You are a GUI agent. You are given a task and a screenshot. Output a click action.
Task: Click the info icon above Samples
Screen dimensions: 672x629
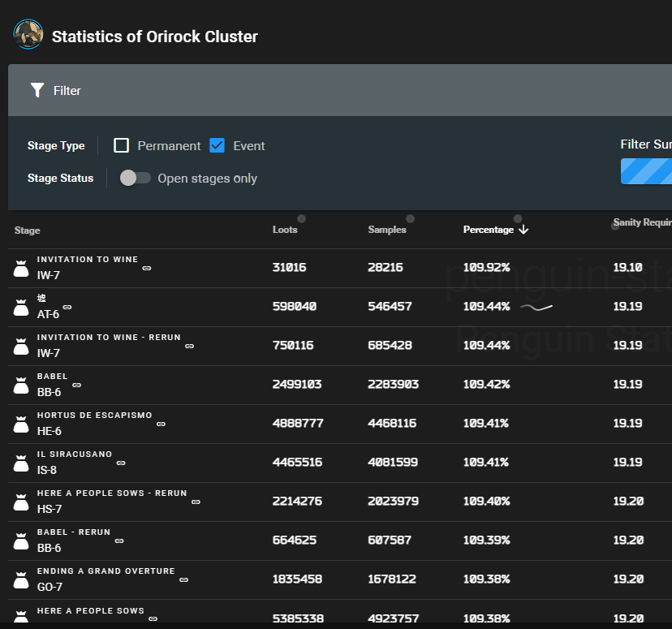click(x=410, y=218)
